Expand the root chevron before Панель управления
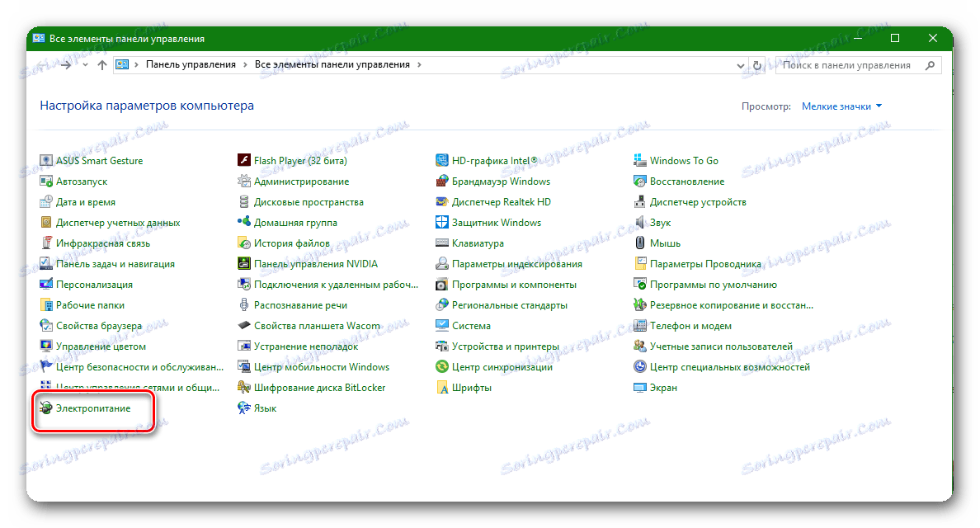Image resolution: width=980 pixels, height=528 pixels. (136, 64)
